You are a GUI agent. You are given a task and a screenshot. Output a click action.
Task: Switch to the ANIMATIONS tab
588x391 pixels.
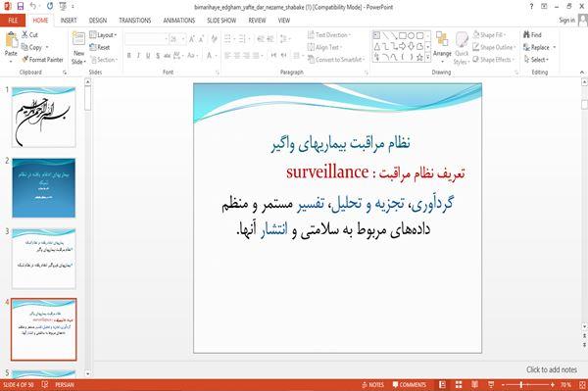179,21
